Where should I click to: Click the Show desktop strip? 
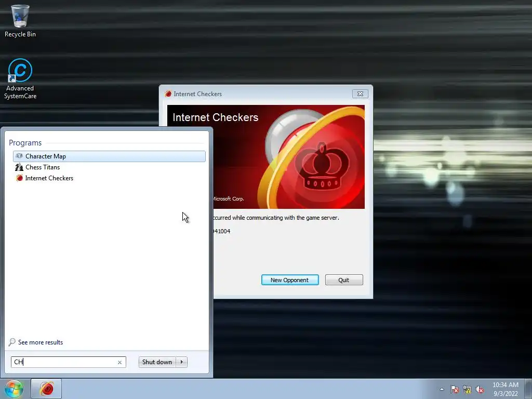(528, 389)
